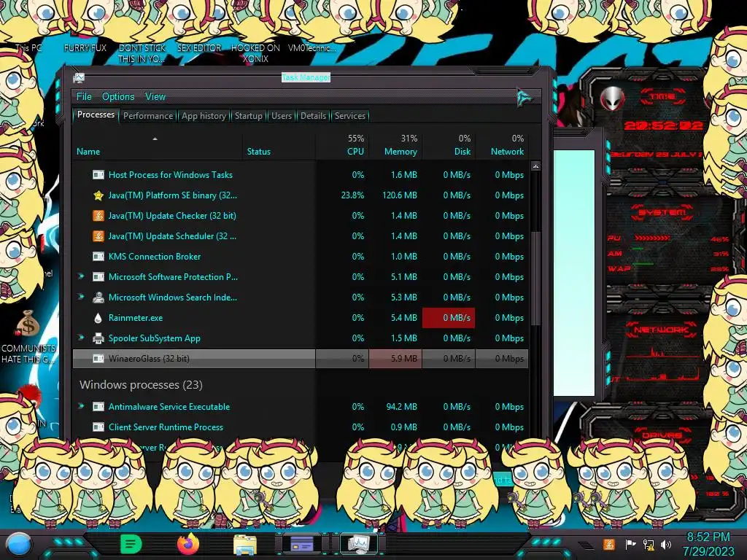This screenshot has width=747, height=560.
Task: Click the highlighted Rainmeter.exe 0 MB/s disk cell
Action: 449,318
